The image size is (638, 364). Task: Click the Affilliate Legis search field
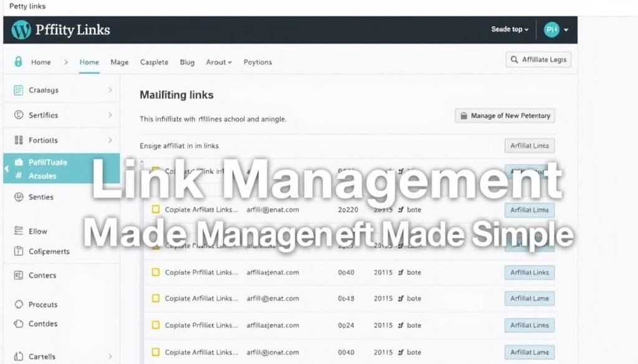pos(538,60)
